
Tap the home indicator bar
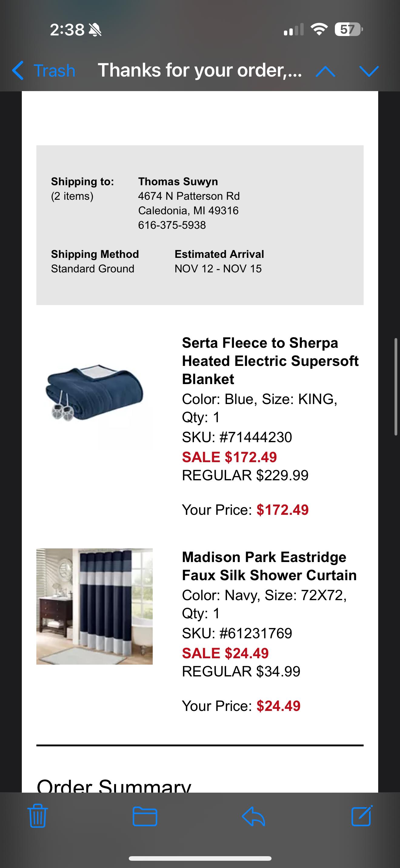(200, 858)
